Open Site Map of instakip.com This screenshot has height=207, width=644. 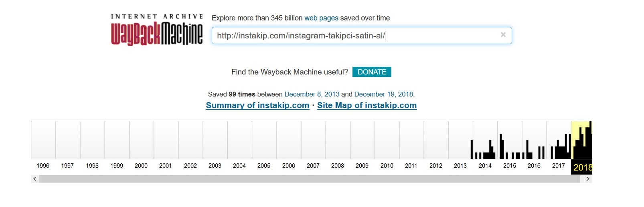click(367, 105)
